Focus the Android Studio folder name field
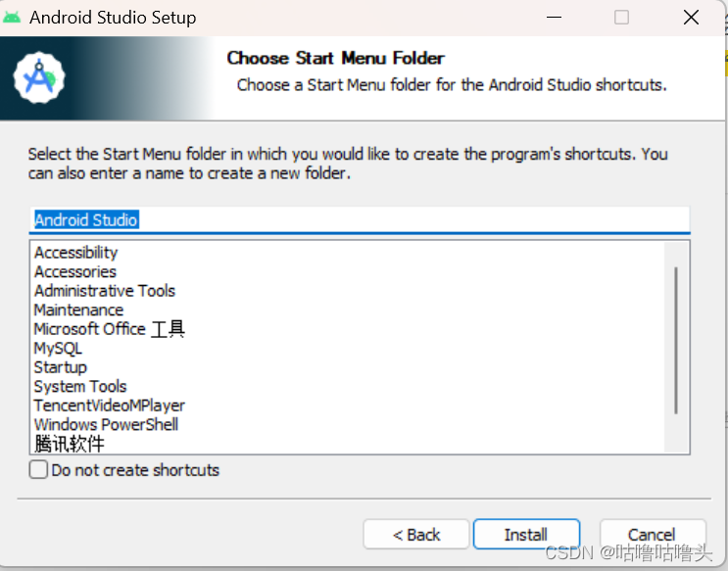Image resolution: width=728 pixels, height=571 pixels. coord(360,219)
